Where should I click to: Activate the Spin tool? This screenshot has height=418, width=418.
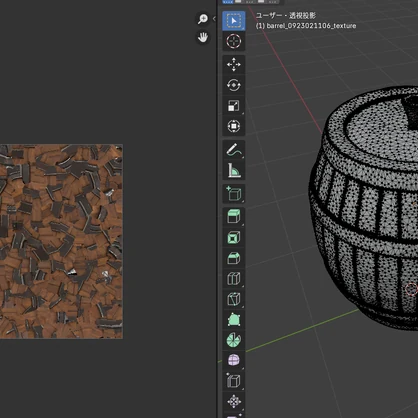[x=234, y=340]
